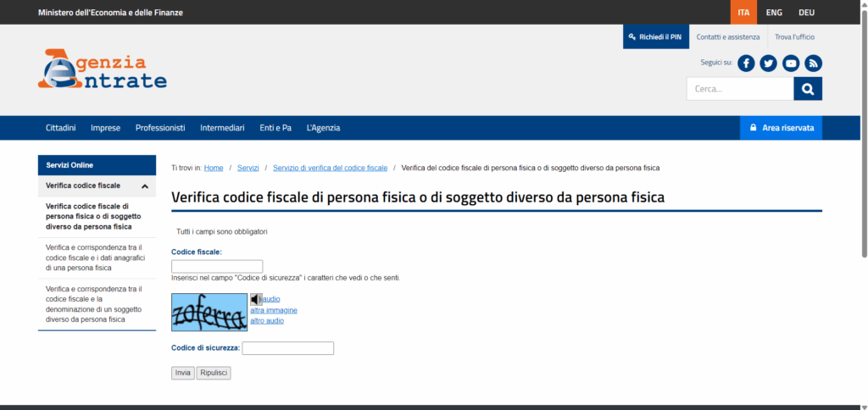Image resolution: width=868 pixels, height=410 pixels.
Task: Click the altra immagine link
Action: point(274,310)
